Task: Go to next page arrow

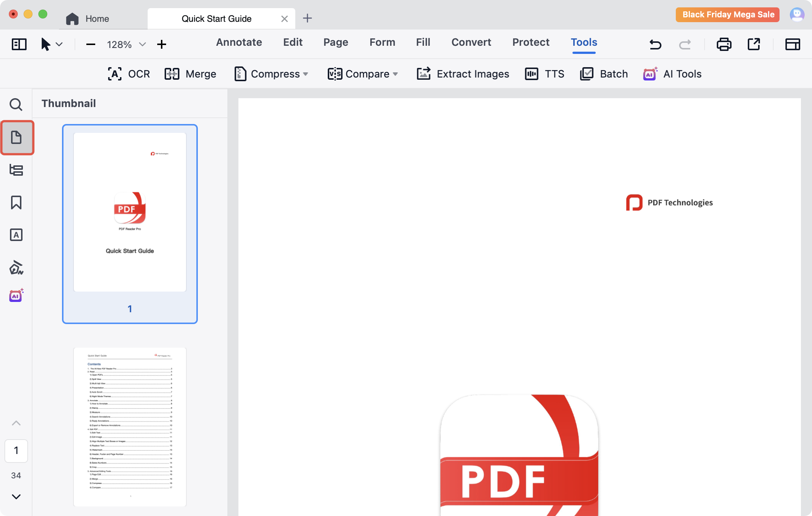Action: click(x=16, y=496)
